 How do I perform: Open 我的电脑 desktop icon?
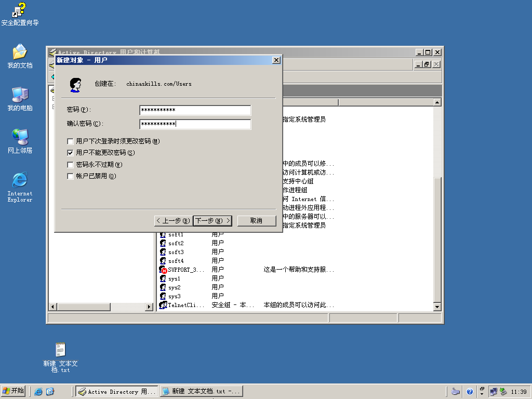click(20, 99)
